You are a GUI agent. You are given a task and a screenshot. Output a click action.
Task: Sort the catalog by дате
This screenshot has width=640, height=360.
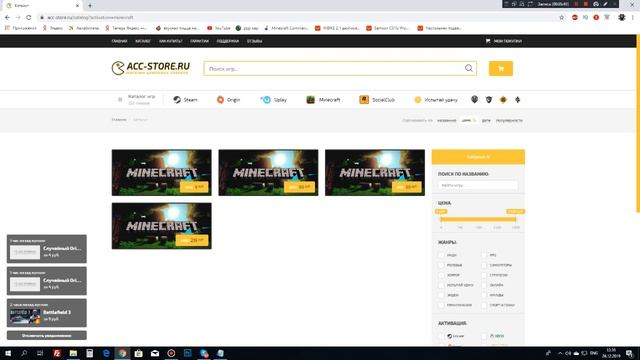[486, 120]
